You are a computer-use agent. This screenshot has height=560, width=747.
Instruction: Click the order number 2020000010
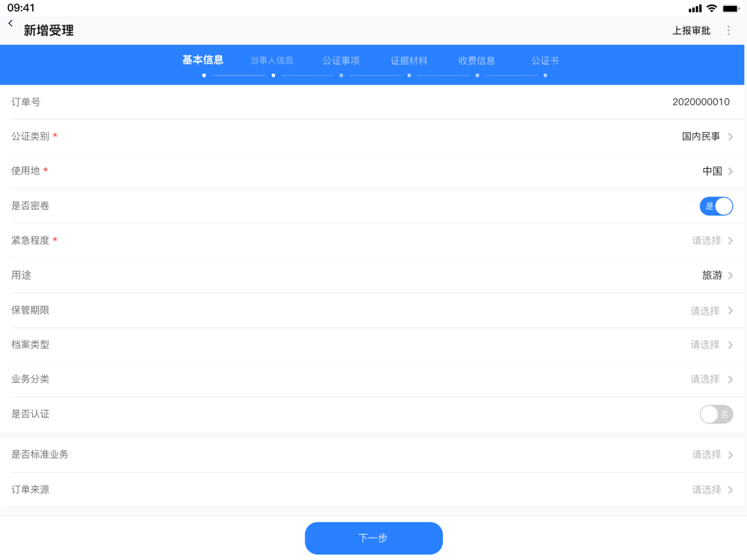click(701, 102)
